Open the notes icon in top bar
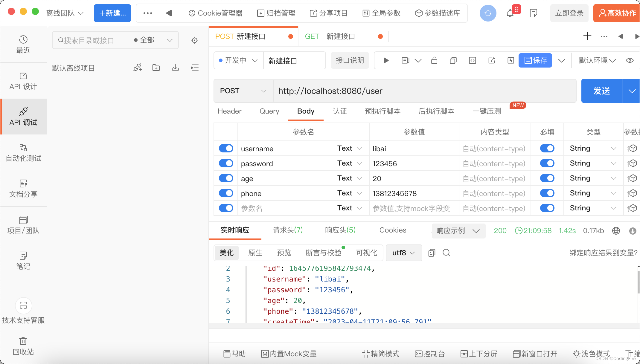Viewport: 640px width, 364px height. [x=534, y=13]
